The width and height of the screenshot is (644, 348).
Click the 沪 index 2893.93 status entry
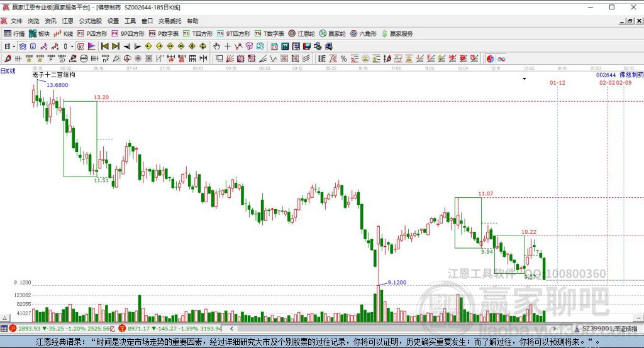[x=62, y=329]
